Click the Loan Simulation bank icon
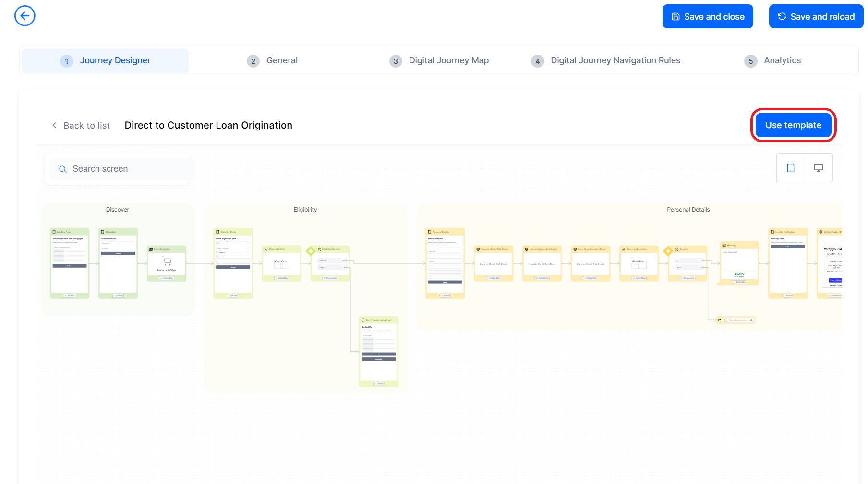868x484 pixels. (x=151, y=249)
